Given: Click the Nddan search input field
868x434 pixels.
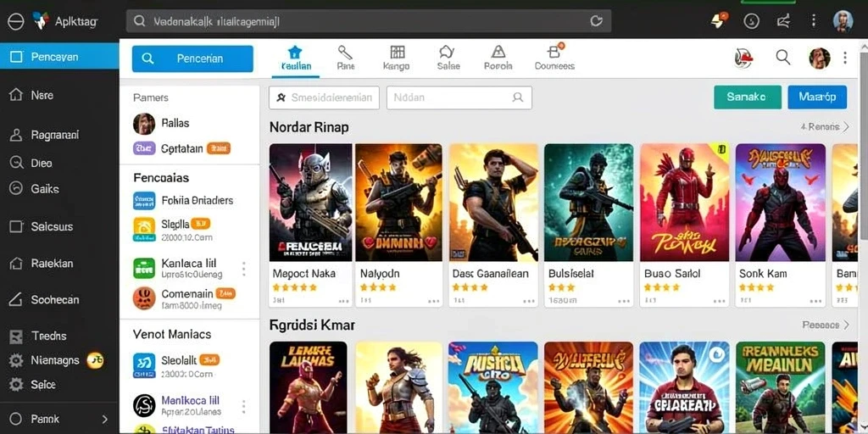Looking at the screenshot, I should pyautogui.click(x=459, y=97).
